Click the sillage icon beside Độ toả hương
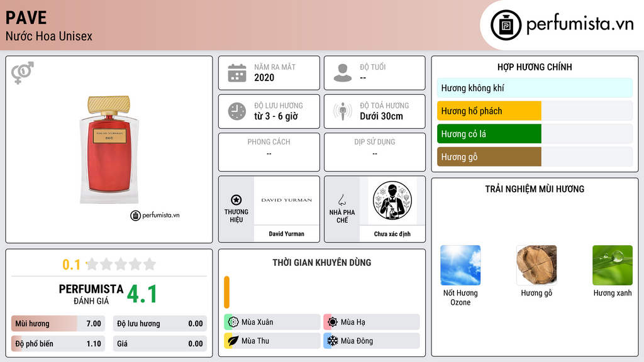Viewport: 644px width, 362px height. tap(343, 111)
